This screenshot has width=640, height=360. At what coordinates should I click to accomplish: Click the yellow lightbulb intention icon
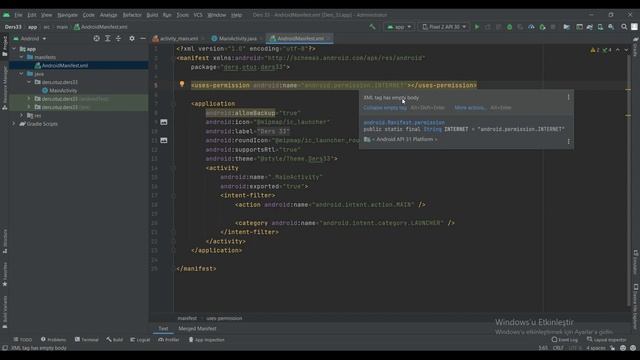(x=182, y=84)
